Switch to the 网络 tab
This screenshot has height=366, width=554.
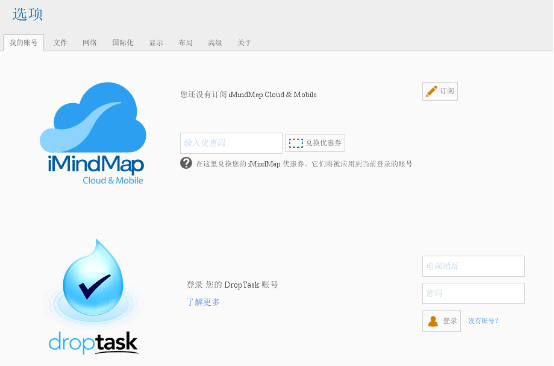(89, 43)
